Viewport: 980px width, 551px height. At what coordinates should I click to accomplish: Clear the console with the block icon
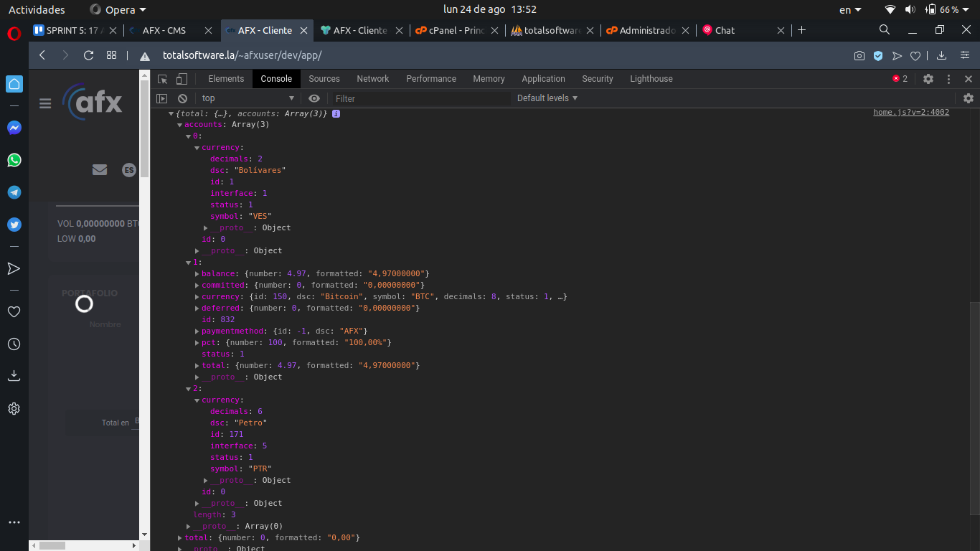(x=183, y=98)
